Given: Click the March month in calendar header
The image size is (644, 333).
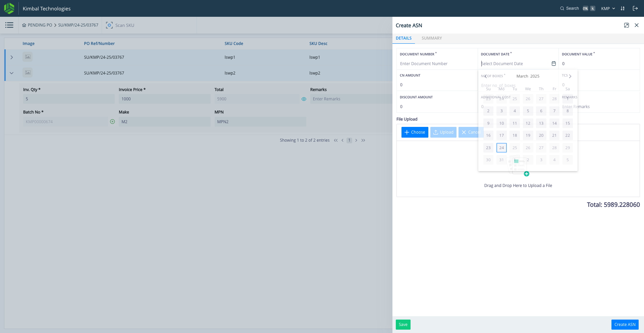Looking at the screenshot, I should (x=522, y=76).
